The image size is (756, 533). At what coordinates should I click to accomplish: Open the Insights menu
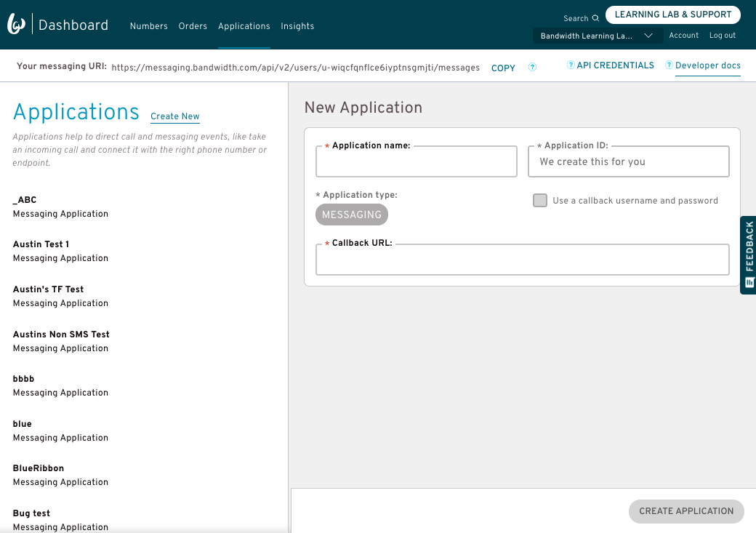click(x=297, y=26)
